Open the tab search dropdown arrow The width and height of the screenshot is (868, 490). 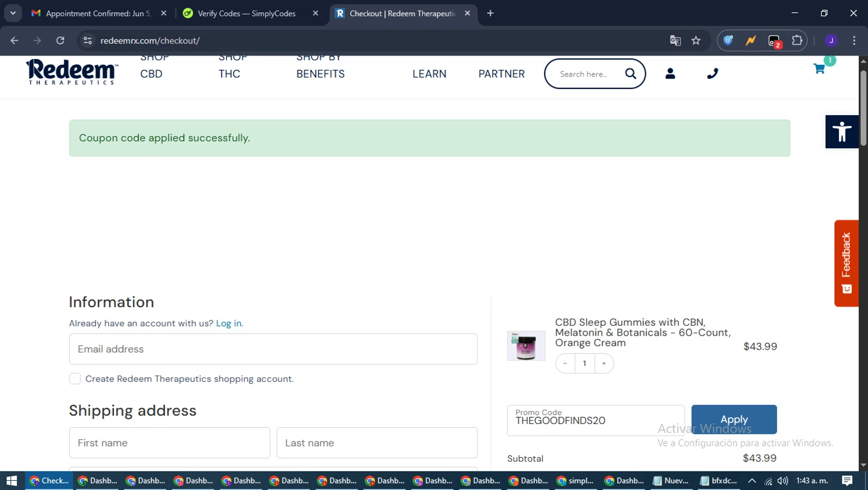point(13,13)
